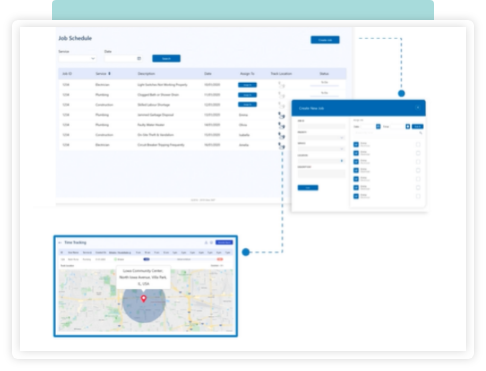Click Assign button for Light Switches job
The image size is (486, 371).
pyautogui.click(x=247, y=85)
